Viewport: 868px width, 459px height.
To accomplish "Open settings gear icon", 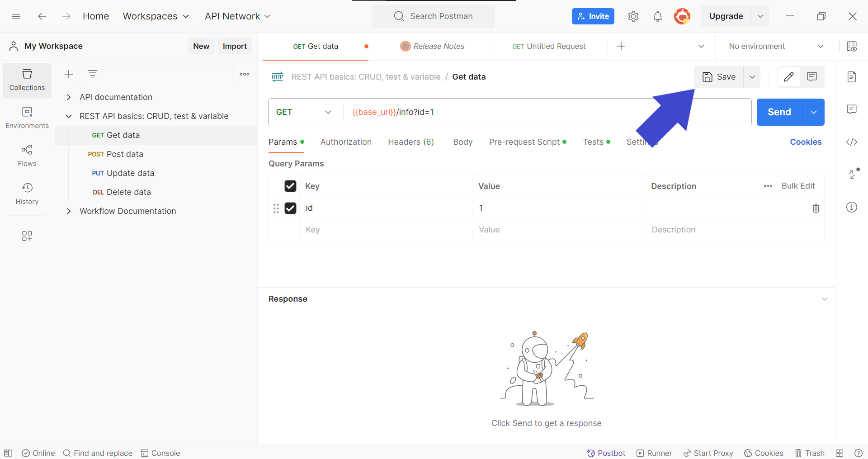I will tap(633, 16).
